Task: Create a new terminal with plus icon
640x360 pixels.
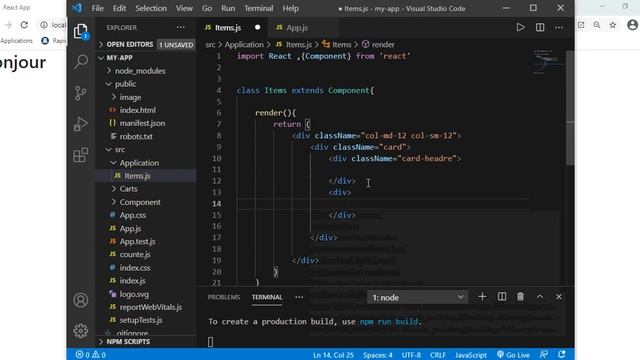Action: click(x=482, y=297)
